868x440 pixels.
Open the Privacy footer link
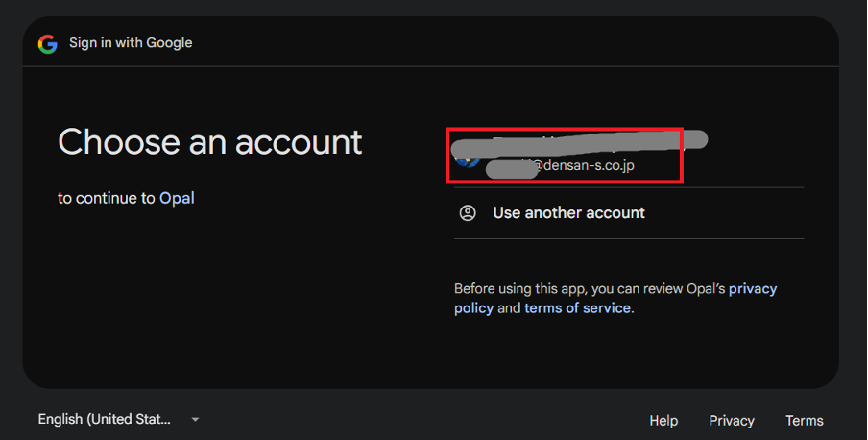(x=732, y=421)
